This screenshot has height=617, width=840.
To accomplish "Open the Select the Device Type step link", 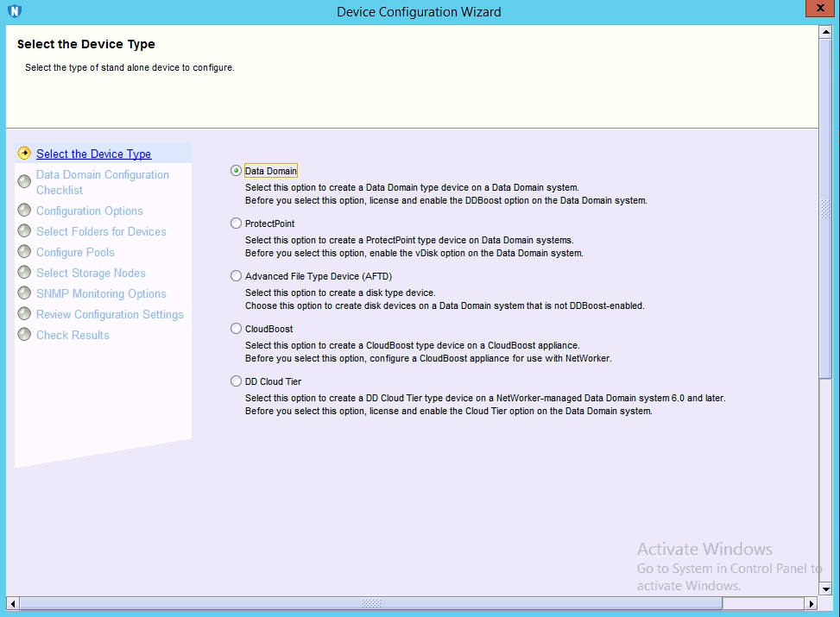I will (93, 154).
